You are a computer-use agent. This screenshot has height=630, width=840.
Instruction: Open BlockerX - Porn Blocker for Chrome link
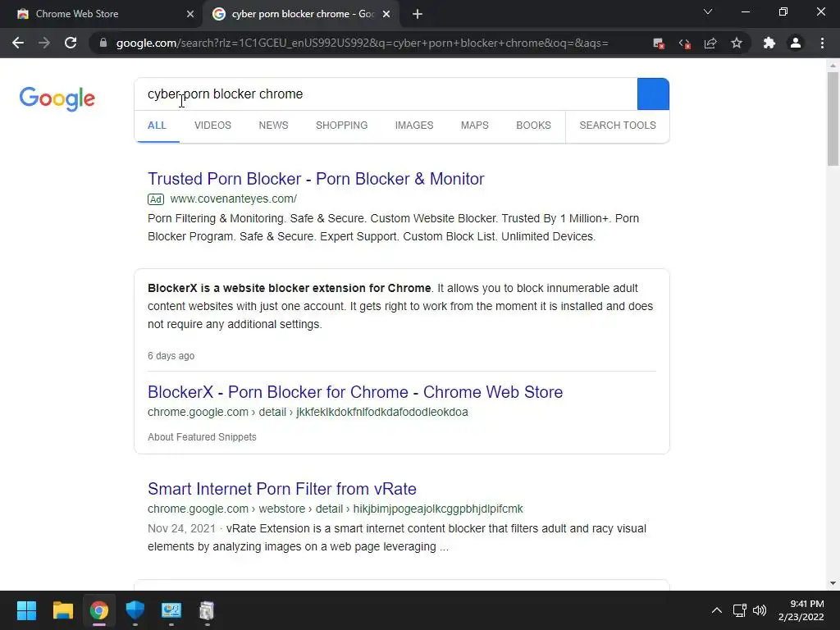point(355,391)
